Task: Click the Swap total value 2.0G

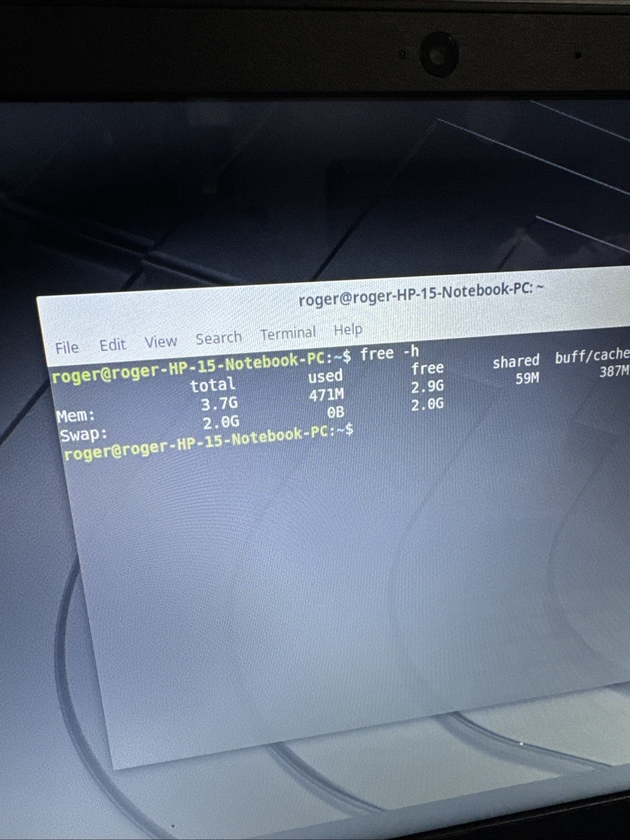Action: 221,422
